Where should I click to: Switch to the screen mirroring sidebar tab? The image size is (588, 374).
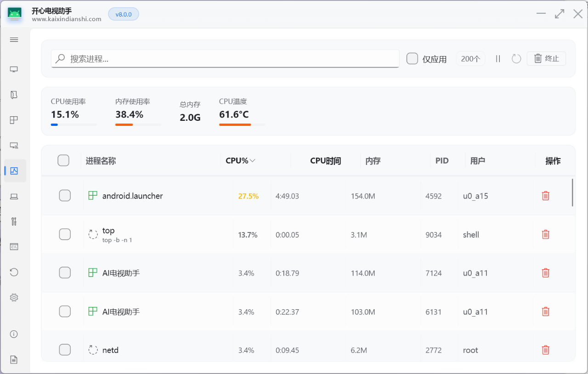[14, 146]
